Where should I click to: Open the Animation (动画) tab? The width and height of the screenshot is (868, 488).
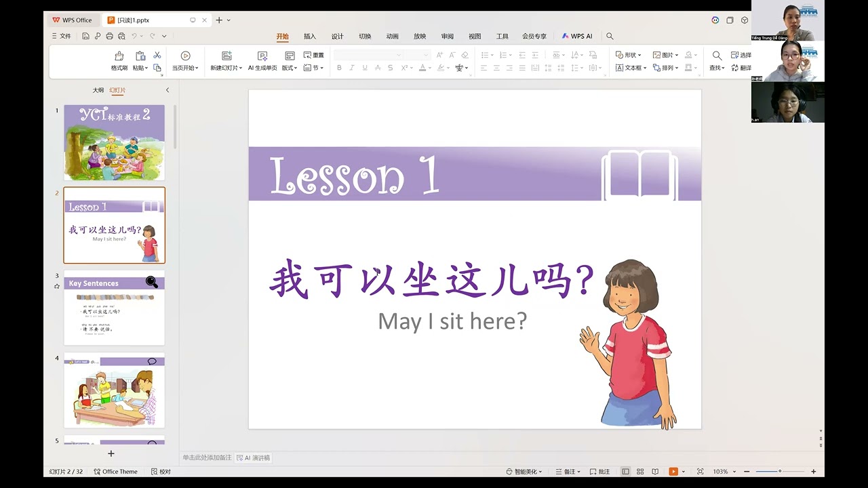[x=393, y=37]
